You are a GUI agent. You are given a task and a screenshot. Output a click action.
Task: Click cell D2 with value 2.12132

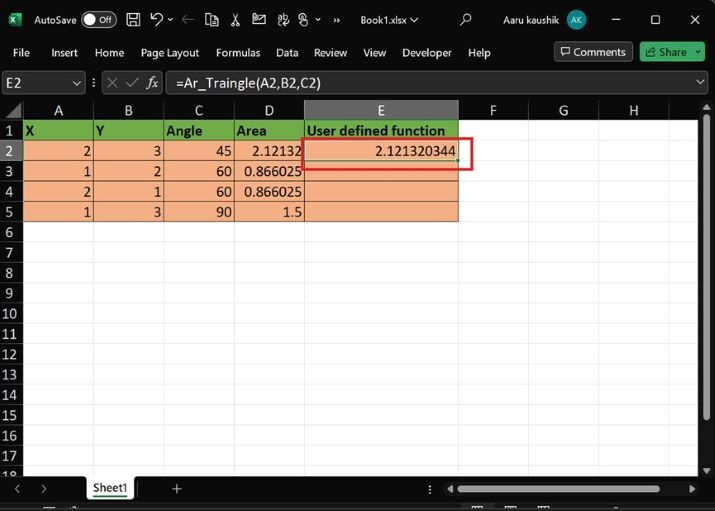269,151
